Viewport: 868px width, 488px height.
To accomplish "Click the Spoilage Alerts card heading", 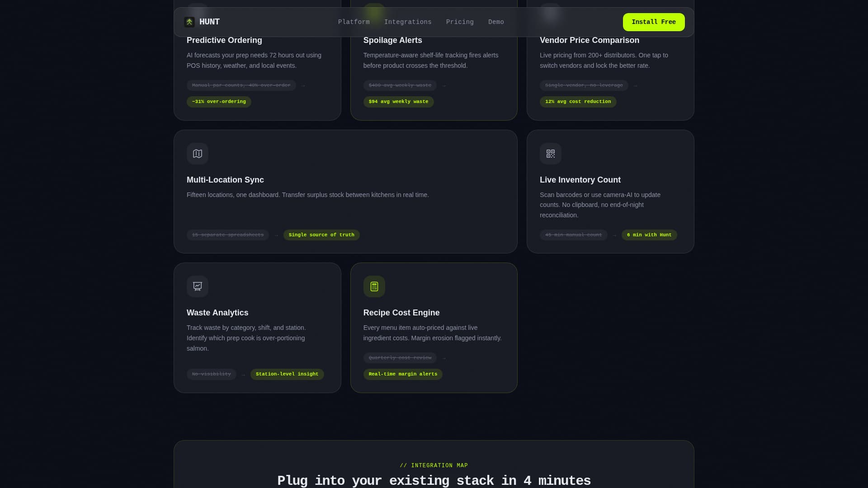I will 392,40.
